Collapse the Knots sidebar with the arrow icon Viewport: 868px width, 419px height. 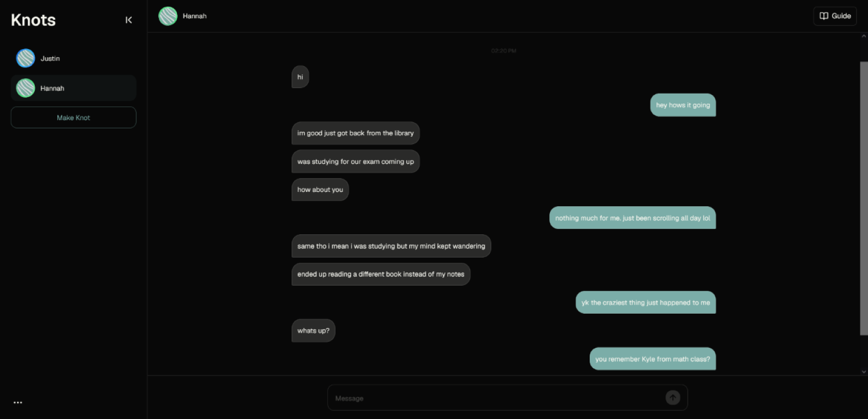[128, 20]
